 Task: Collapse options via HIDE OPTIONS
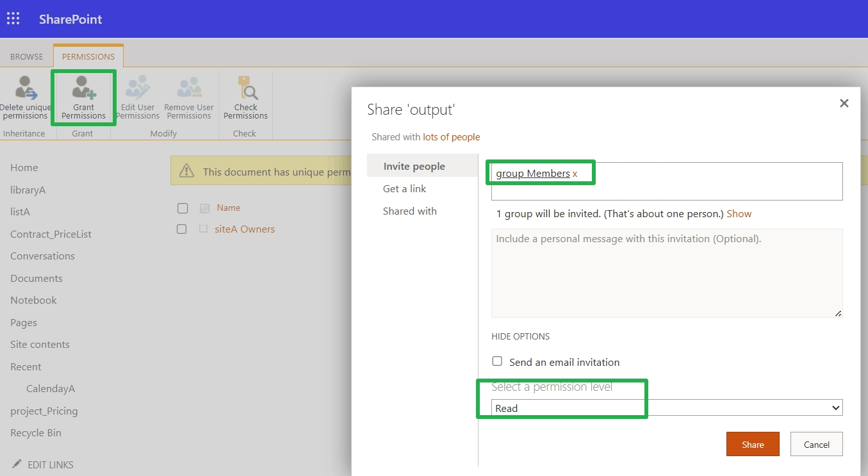(x=521, y=336)
